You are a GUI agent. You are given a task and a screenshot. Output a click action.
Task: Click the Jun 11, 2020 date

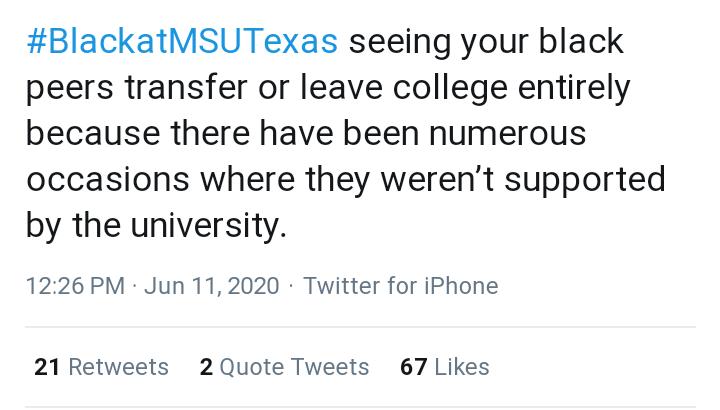[212, 286]
